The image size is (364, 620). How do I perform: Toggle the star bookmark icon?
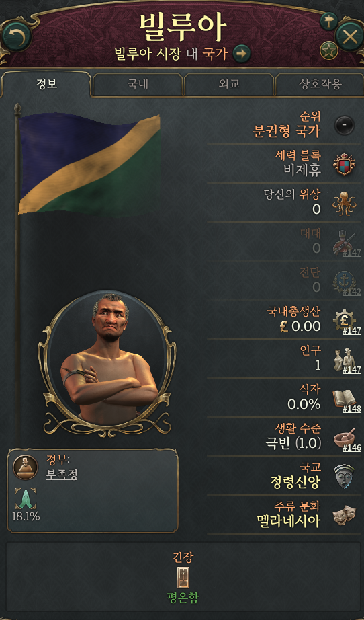click(x=329, y=50)
